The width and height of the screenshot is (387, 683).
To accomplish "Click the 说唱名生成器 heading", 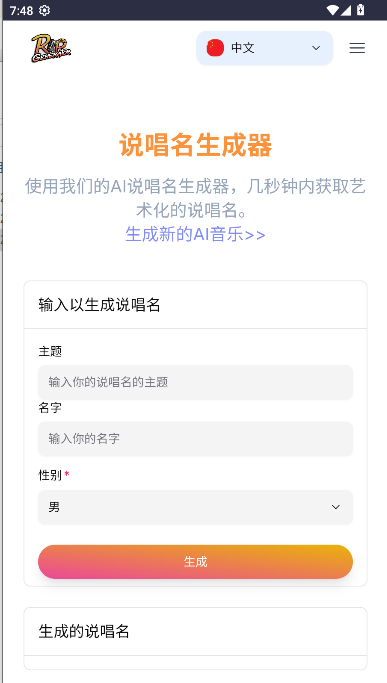I will 195,145.
